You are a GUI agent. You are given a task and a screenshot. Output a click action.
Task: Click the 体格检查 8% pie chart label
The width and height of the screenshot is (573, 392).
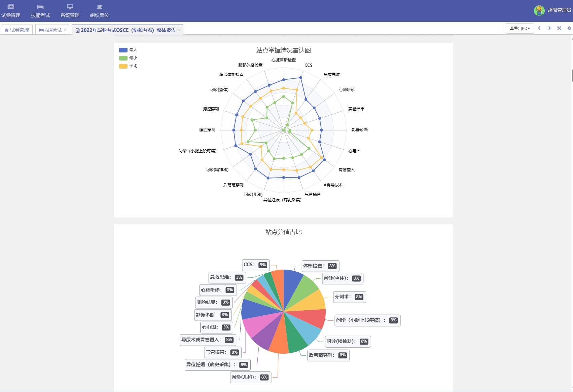coord(320,266)
